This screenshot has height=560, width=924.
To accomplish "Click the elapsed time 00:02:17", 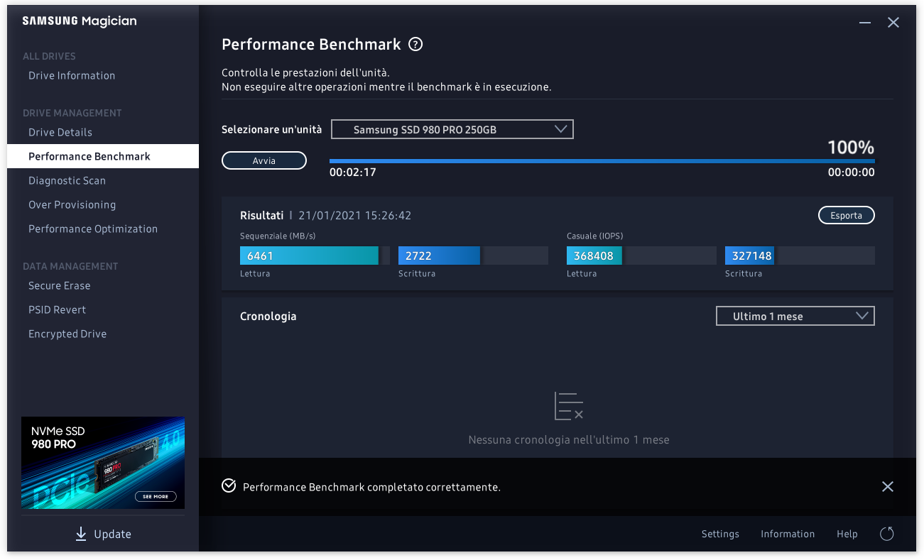I will click(353, 172).
